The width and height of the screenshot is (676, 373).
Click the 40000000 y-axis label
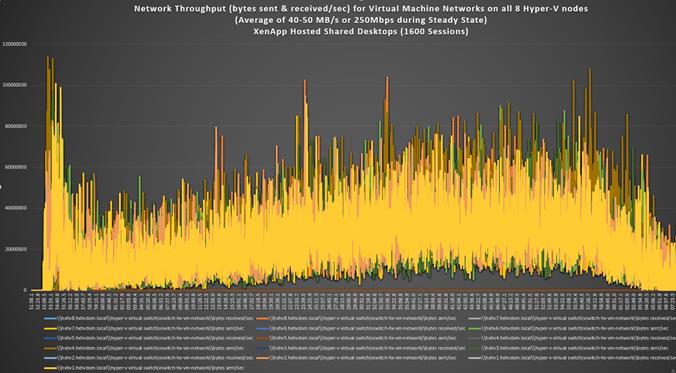pos(16,208)
